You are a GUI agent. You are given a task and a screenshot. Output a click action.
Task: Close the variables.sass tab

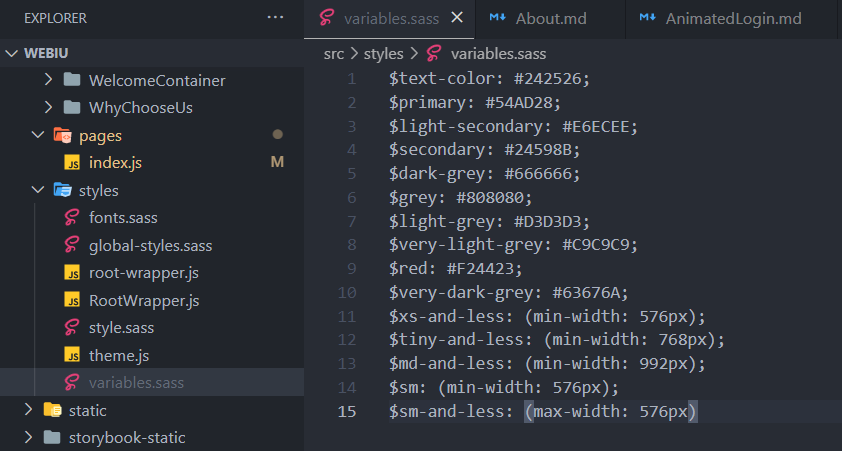[x=457, y=18]
